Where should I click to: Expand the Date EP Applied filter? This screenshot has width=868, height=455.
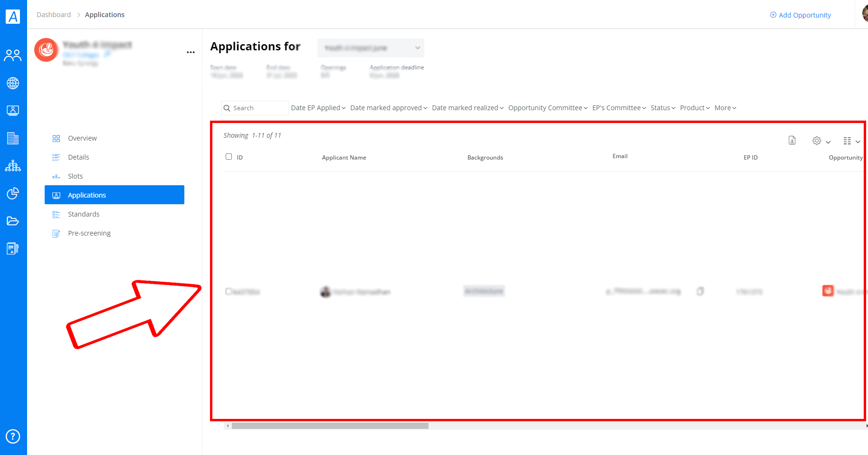pyautogui.click(x=318, y=108)
